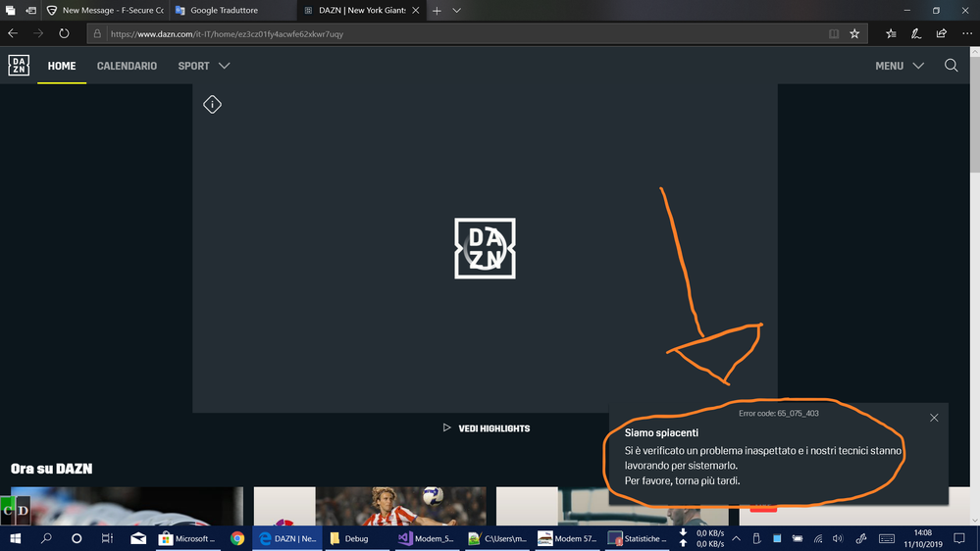
Task: Click the Cortana circle icon
Action: click(x=77, y=538)
